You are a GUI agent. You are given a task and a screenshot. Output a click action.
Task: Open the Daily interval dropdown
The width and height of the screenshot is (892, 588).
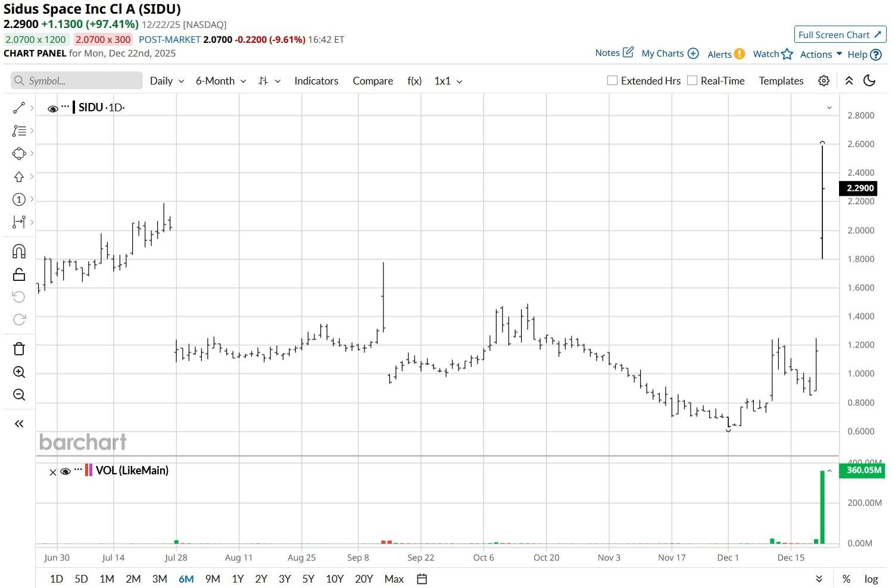click(167, 81)
